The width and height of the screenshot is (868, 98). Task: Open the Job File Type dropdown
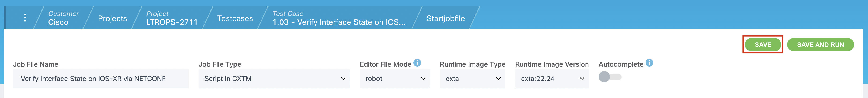tap(274, 79)
